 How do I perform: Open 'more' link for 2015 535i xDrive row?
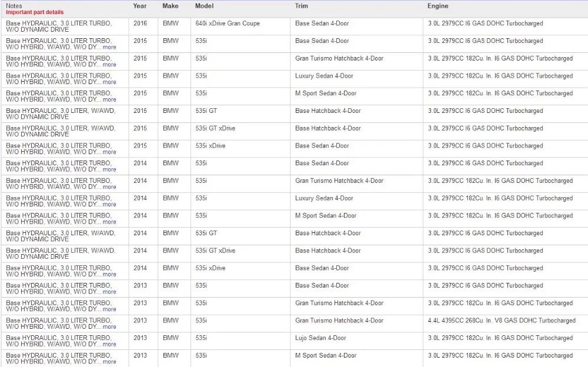tap(109, 152)
